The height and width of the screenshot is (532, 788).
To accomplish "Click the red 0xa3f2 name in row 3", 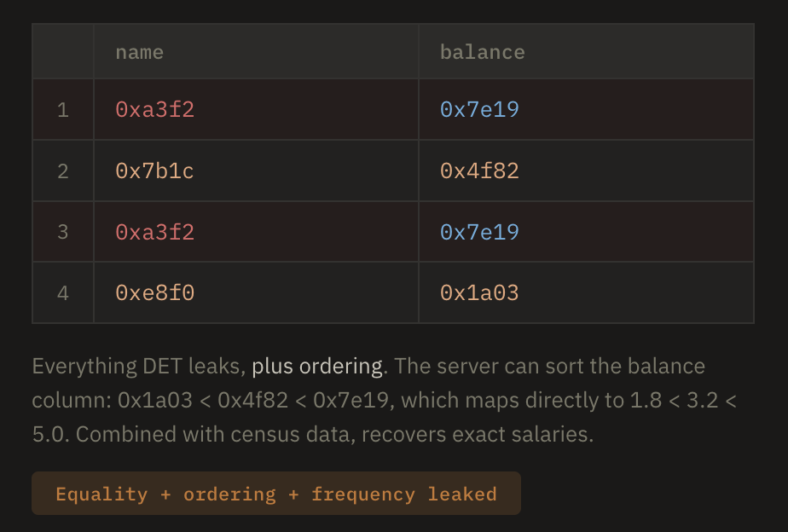I will click(154, 232).
